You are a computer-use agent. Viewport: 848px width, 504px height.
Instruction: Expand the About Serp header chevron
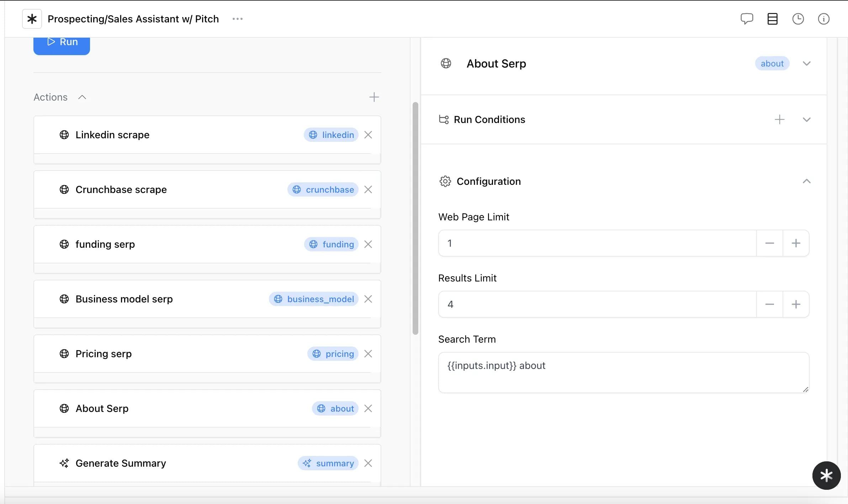(x=806, y=63)
